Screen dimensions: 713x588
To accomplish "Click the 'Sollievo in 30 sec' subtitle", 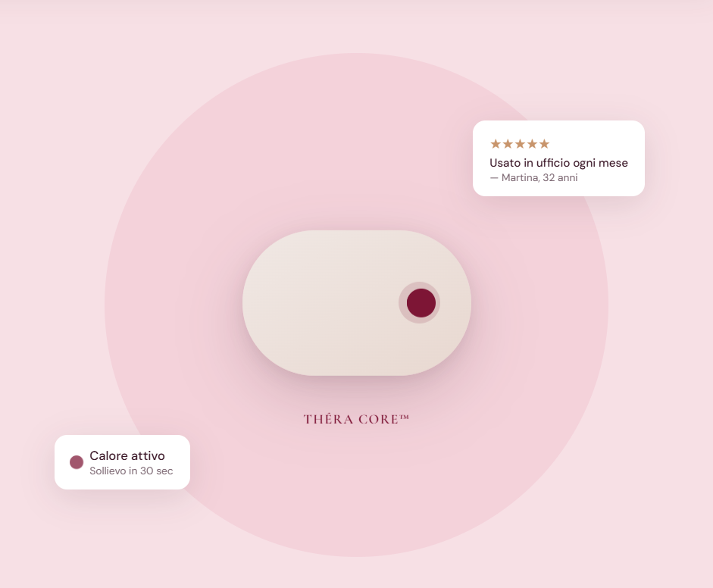I will (131, 471).
